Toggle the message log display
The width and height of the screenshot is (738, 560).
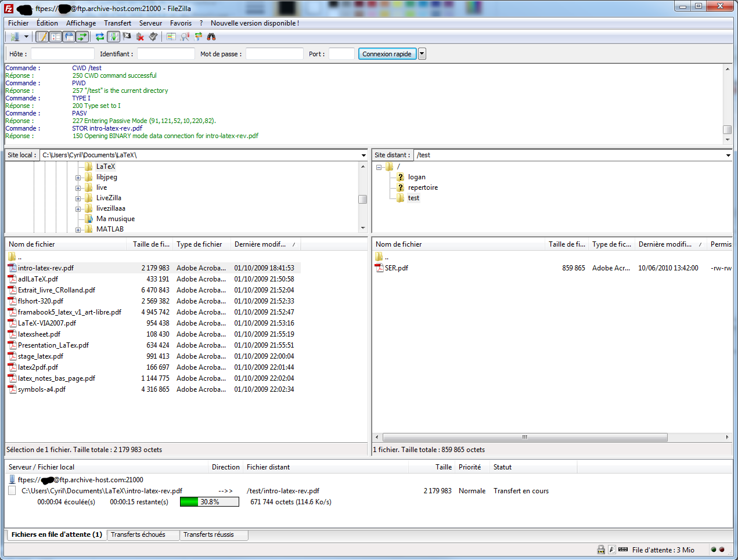click(42, 37)
